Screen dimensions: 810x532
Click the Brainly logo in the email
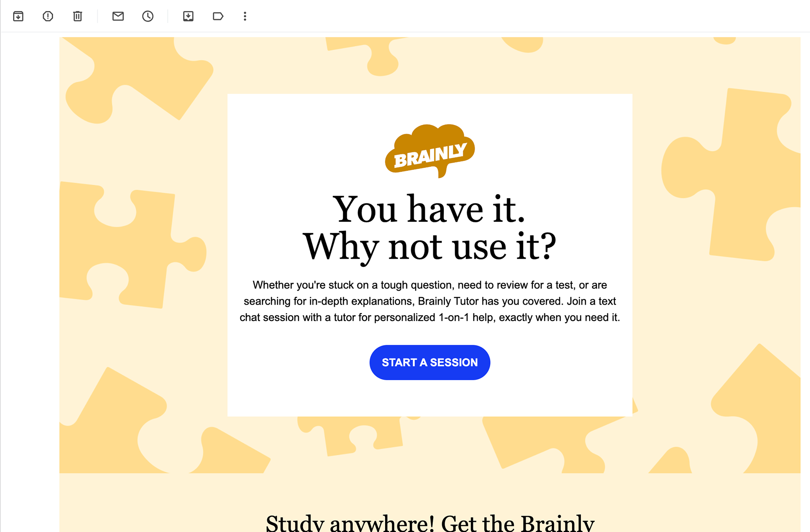pyautogui.click(x=430, y=151)
